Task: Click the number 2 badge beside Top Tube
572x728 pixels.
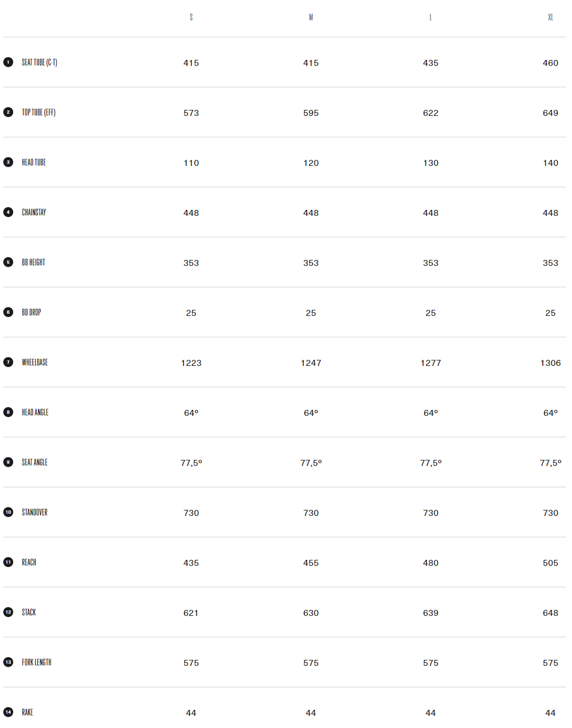Action: pos(8,112)
